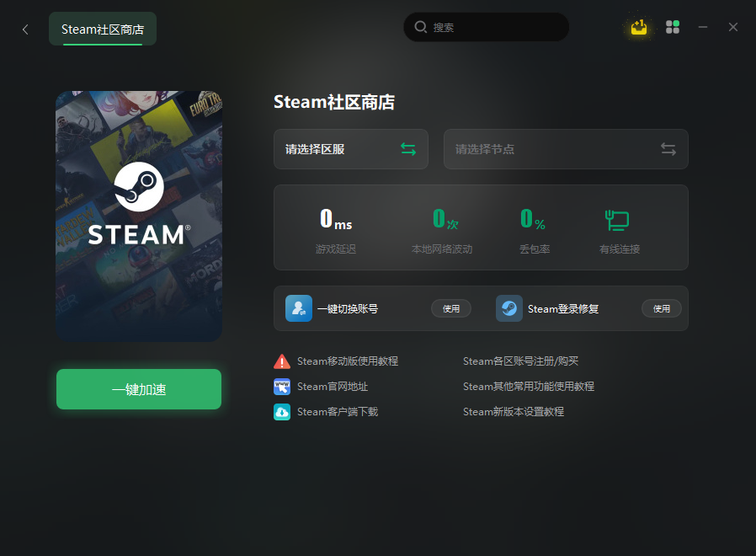Click the 0 ms 游戏延迟 value
The height and width of the screenshot is (556, 756).
(336, 219)
